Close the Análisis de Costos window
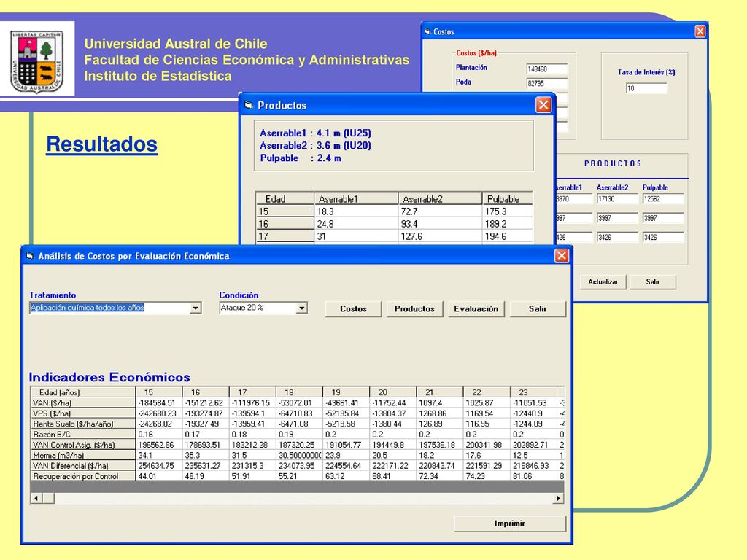747x560 pixels. [x=562, y=256]
